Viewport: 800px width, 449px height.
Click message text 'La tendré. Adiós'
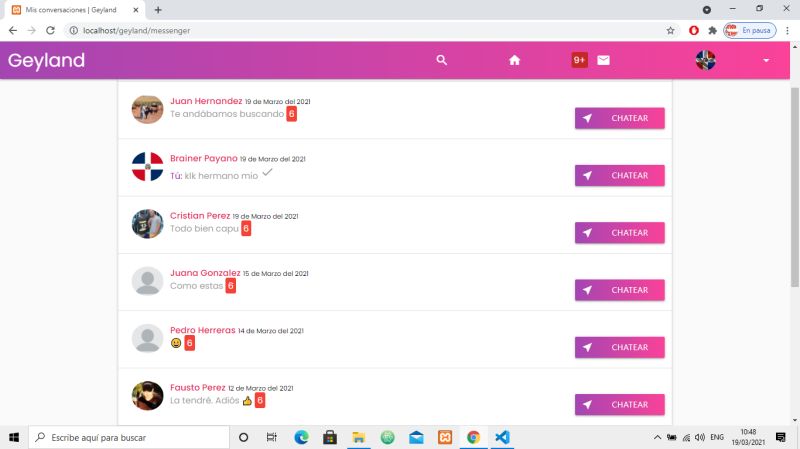point(205,401)
